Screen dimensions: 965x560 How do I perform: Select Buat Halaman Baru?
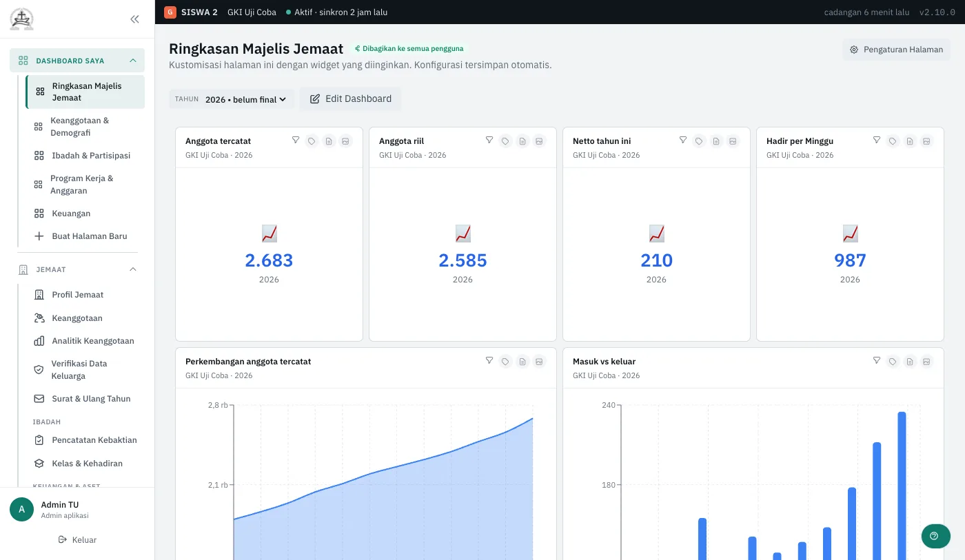(85, 236)
